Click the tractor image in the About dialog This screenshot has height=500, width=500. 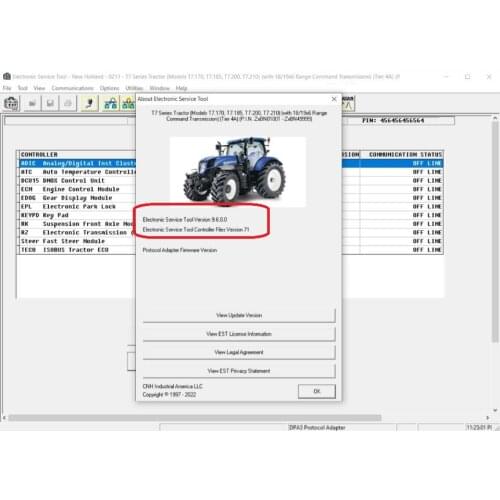238,172
